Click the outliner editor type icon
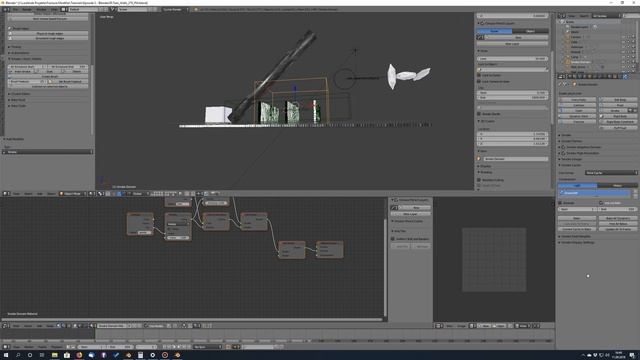Screen dimensions: 640x360 point(562,16)
